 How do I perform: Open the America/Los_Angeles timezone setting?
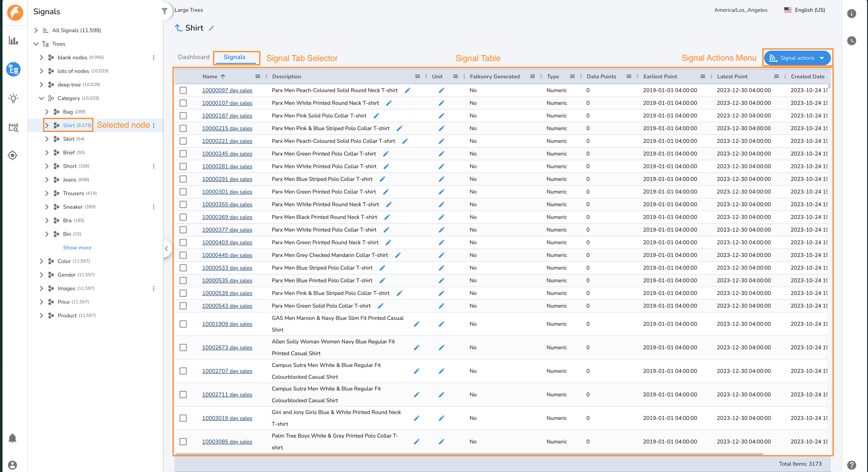741,10
